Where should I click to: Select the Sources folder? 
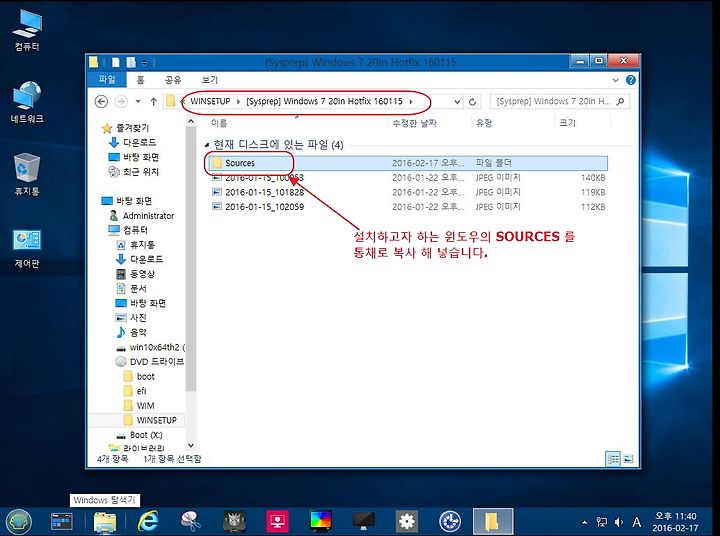pyautogui.click(x=408, y=163)
